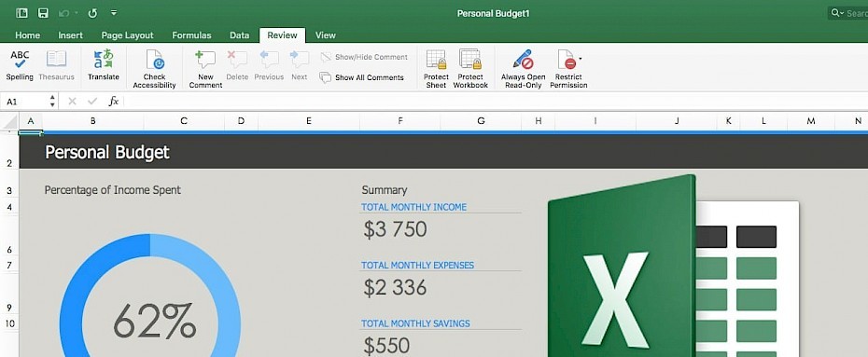Click Show/Hide Comment
Viewport: 868px width, 357px height.
pyautogui.click(x=364, y=57)
